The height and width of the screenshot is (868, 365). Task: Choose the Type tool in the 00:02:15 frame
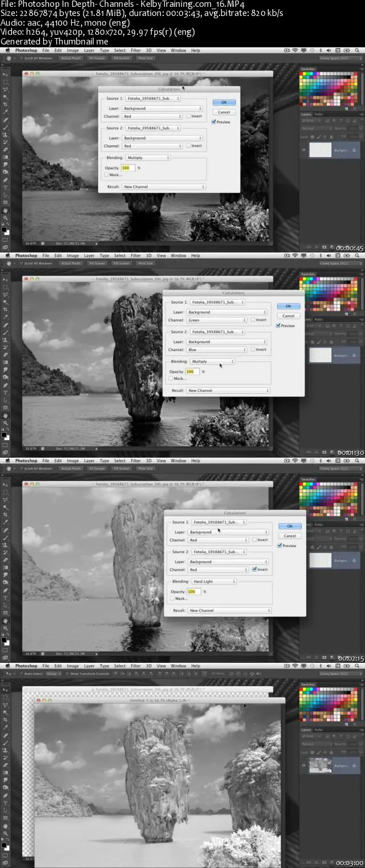(x=6, y=597)
